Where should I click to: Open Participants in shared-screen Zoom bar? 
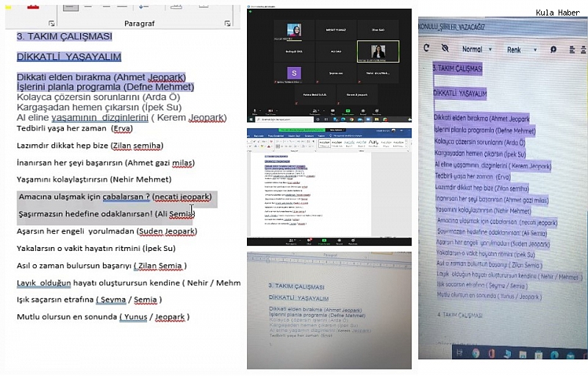(x=291, y=241)
